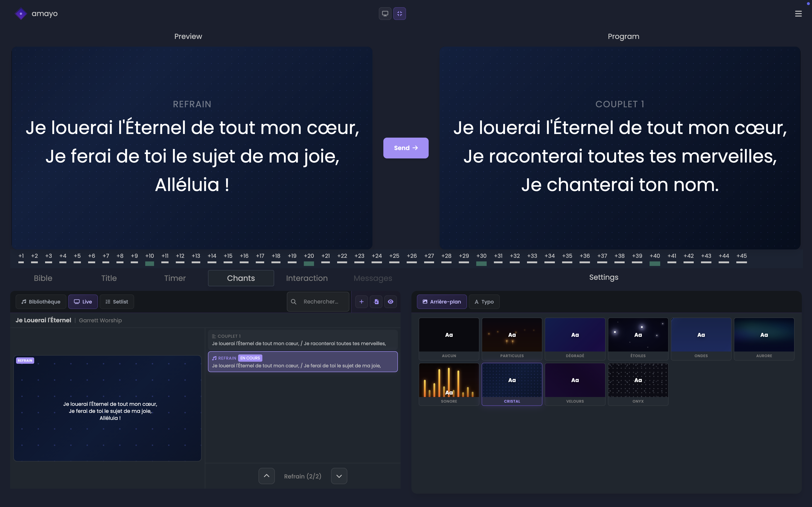Click the up chevron next to Refrain (2/2)
The width and height of the screenshot is (812, 507).
pos(266,476)
